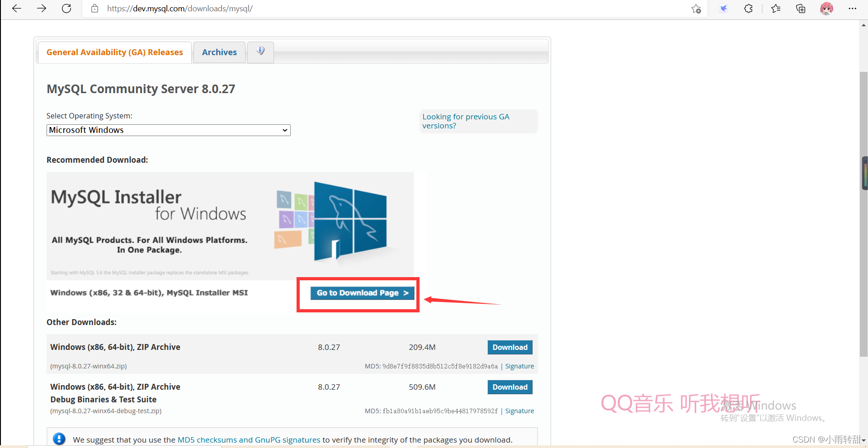Screen dimensions: 868x448
Task: Open Signature link for mysql-8.0.27-winx64.zip
Action: coord(519,366)
